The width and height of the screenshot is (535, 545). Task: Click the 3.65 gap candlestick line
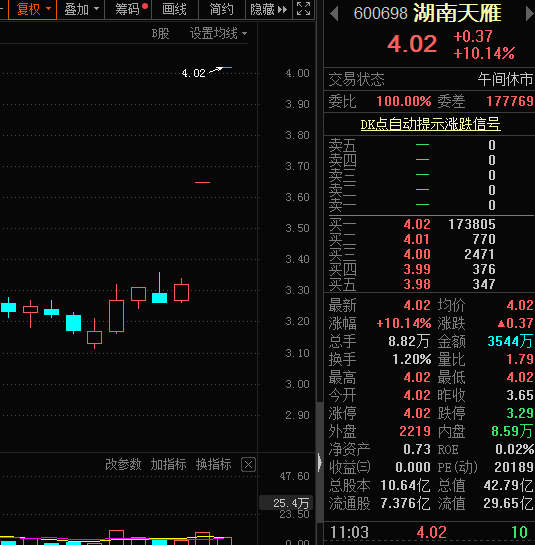(x=202, y=182)
